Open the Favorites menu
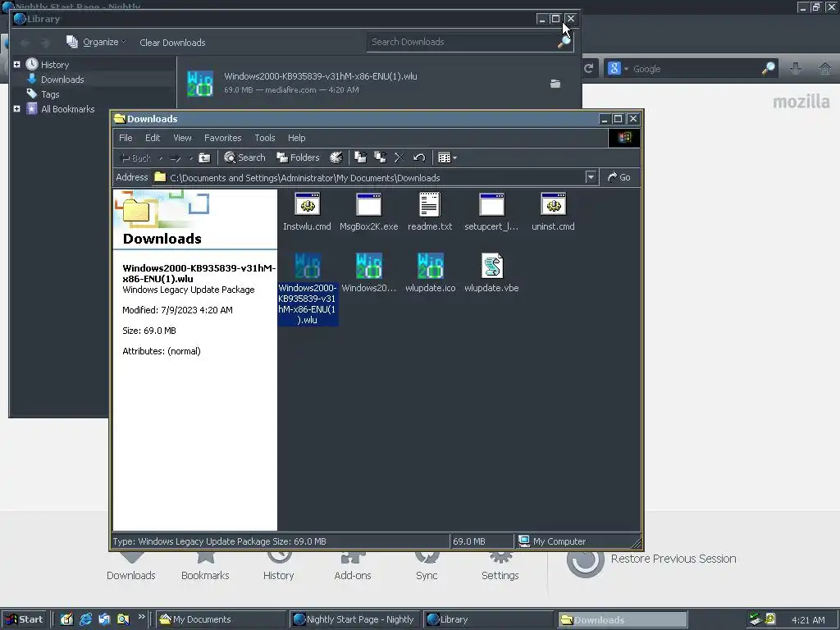This screenshot has height=630, width=840. [223, 138]
